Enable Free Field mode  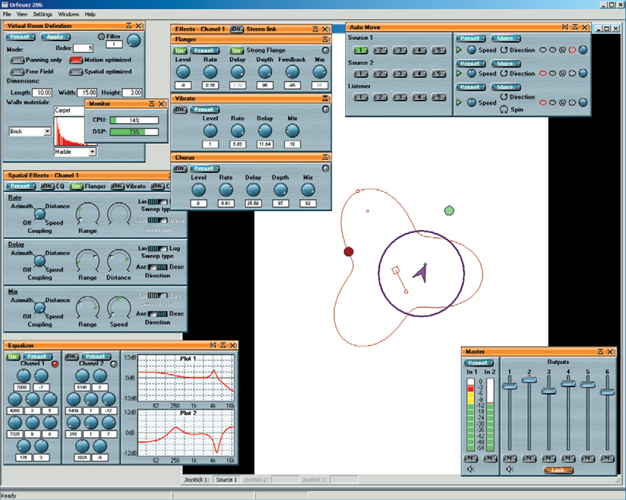[x=17, y=71]
